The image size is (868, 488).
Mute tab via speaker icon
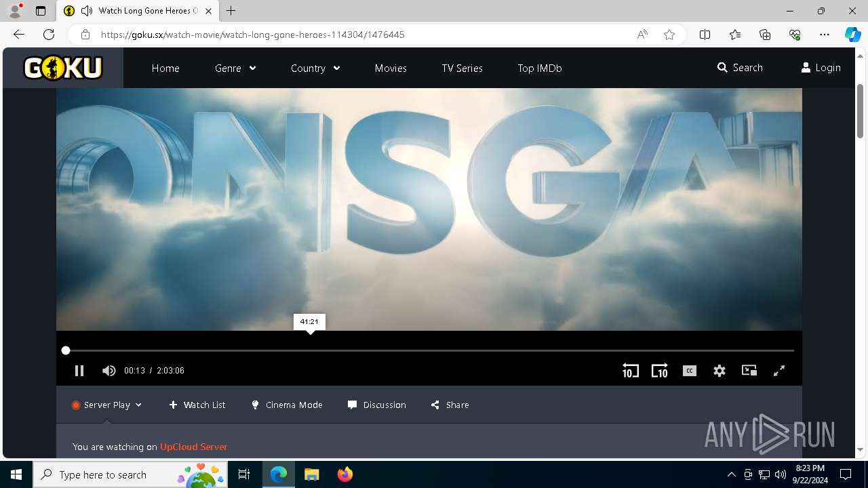coord(87,11)
